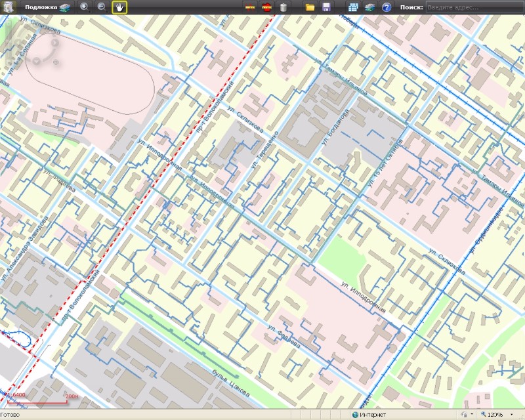525x420 pixels.
Task: Click the floppy disk save icon
Action: [x=326, y=8]
